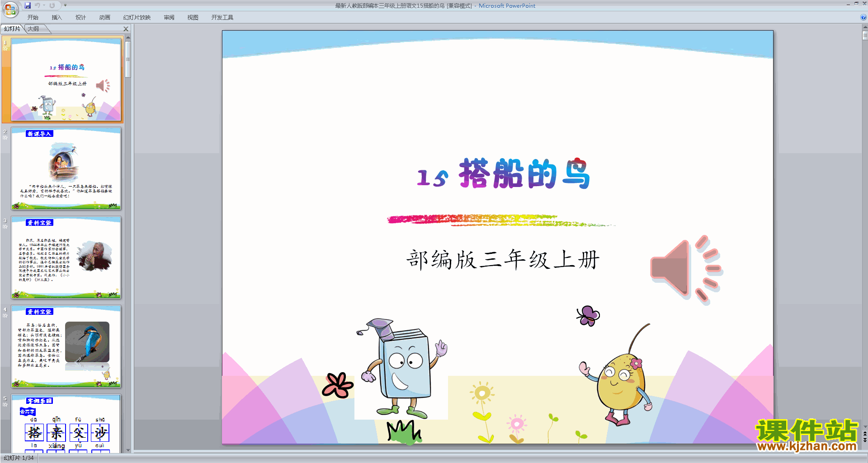Viewport: 868px width, 463px height.
Task: Open Customize Quick Access Toolbar dropdown
Action: point(65,5)
